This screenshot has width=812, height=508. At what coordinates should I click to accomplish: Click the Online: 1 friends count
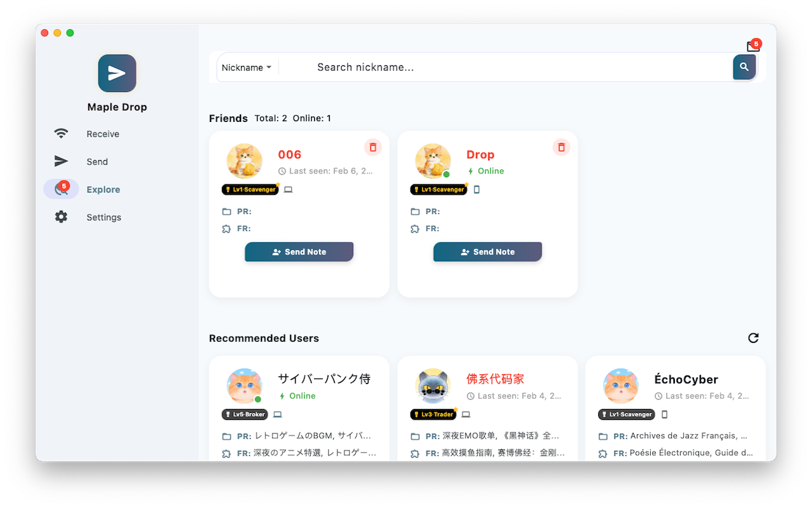coord(311,118)
